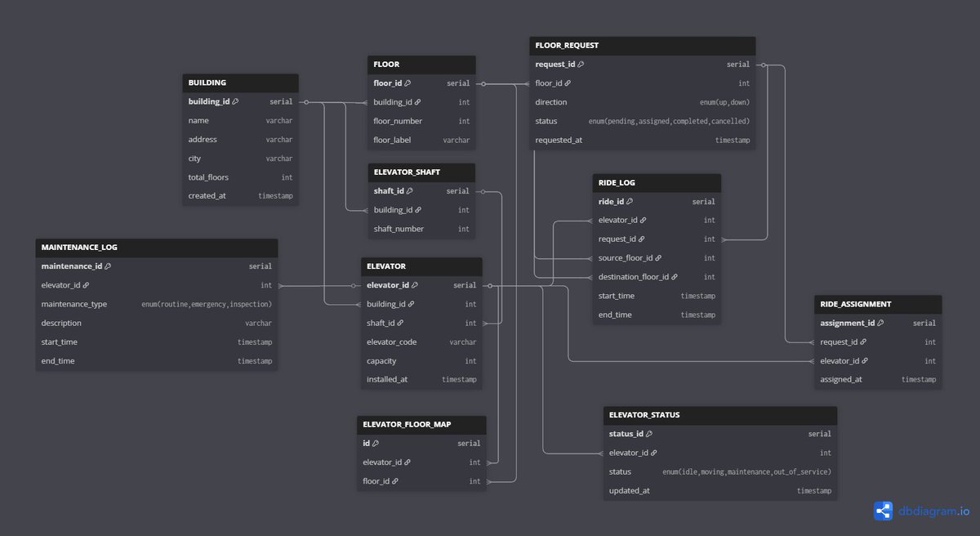Viewport: 980px width, 536px height.
Task: Select the RIDE_LOG table header
Action: coord(657,183)
